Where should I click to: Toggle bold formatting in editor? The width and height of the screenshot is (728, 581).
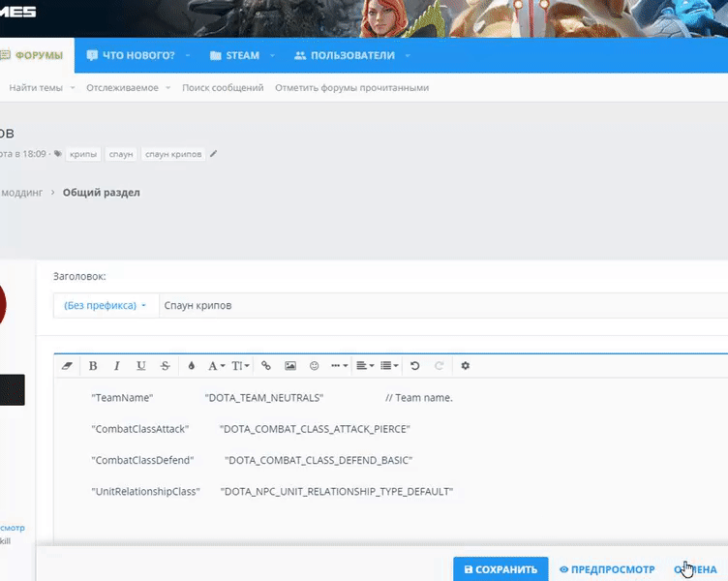pos(93,366)
